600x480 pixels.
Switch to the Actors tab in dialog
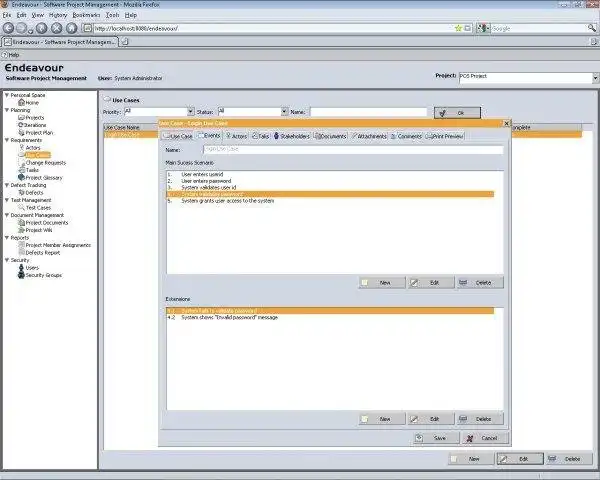pos(236,136)
